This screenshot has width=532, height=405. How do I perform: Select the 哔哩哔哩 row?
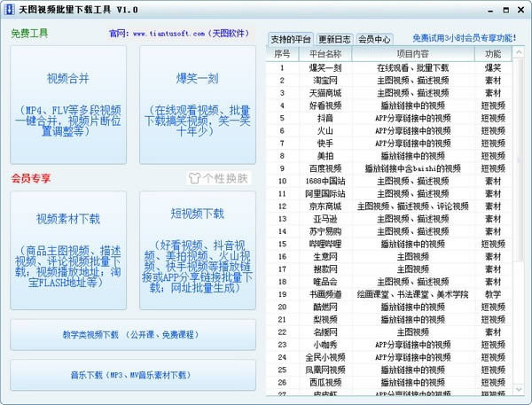coord(389,244)
